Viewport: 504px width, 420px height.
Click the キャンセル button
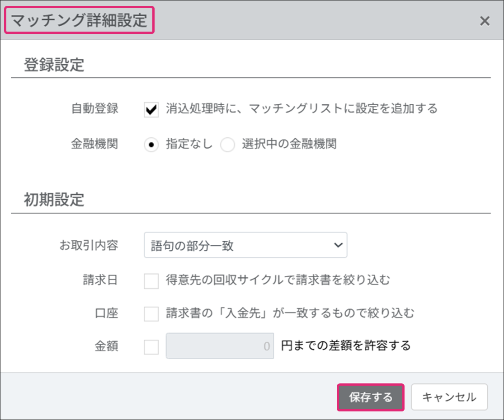click(449, 397)
